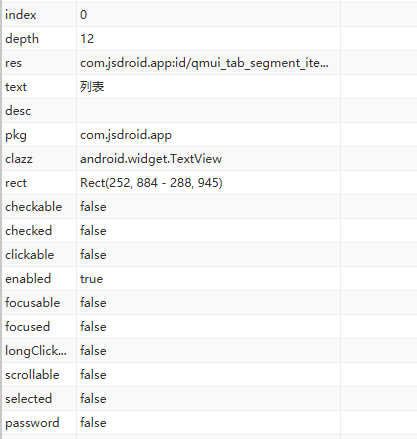The height and width of the screenshot is (439, 417).
Task: Click the scrollable row's false value
Action: click(93, 375)
